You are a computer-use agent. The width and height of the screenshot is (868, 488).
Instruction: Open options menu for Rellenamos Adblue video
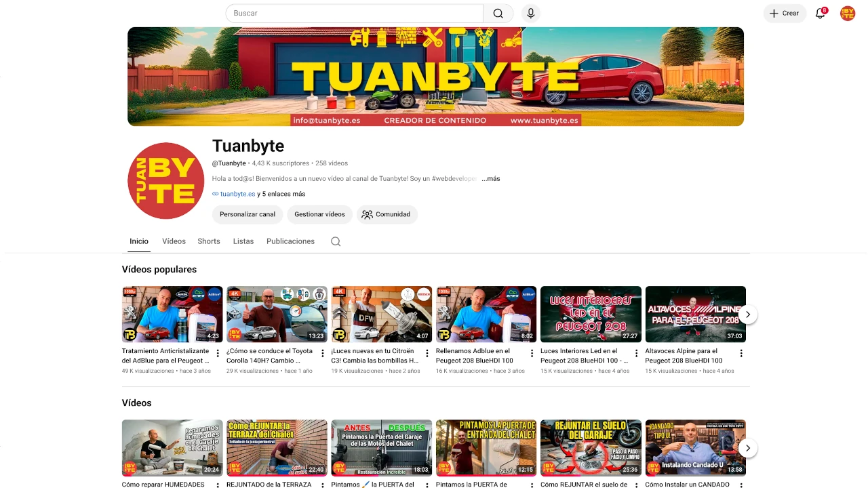(x=532, y=353)
